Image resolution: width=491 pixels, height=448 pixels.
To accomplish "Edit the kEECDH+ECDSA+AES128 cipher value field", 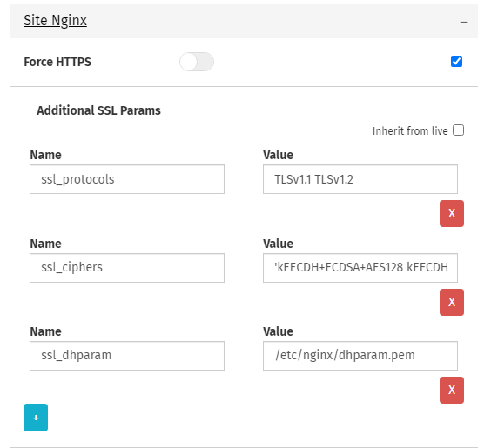I will tap(360, 268).
